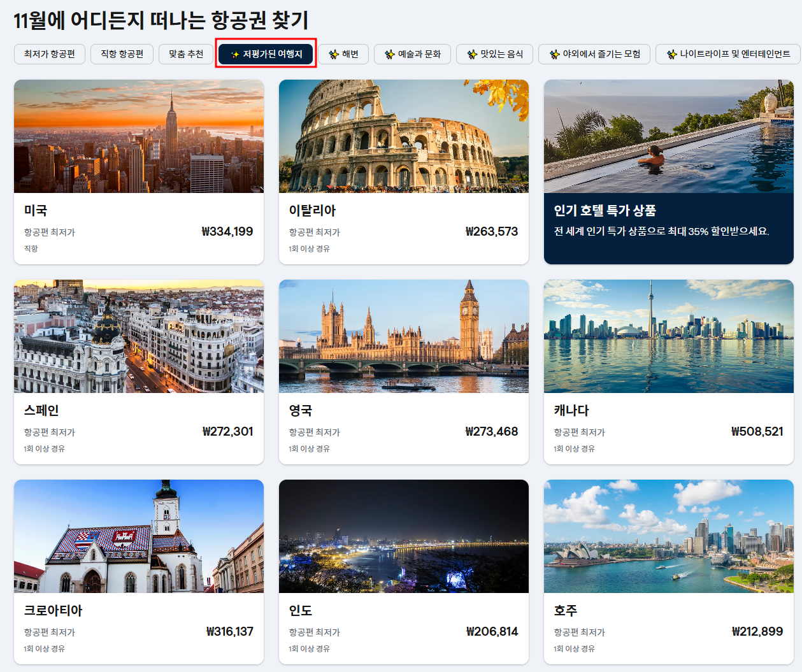This screenshot has width=802, height=672.
Task: Click the Big Ben image on 영국 card
Action: click(403, 336)
